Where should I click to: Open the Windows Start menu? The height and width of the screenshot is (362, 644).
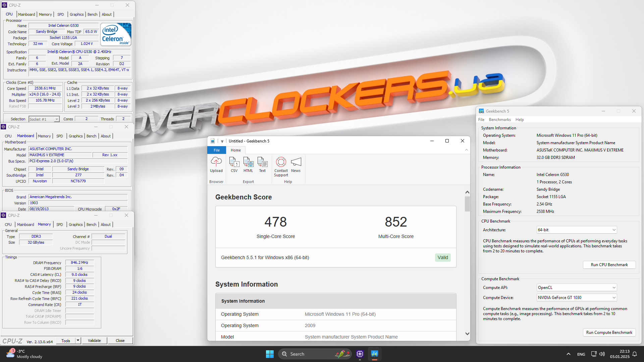pos(270,354)
